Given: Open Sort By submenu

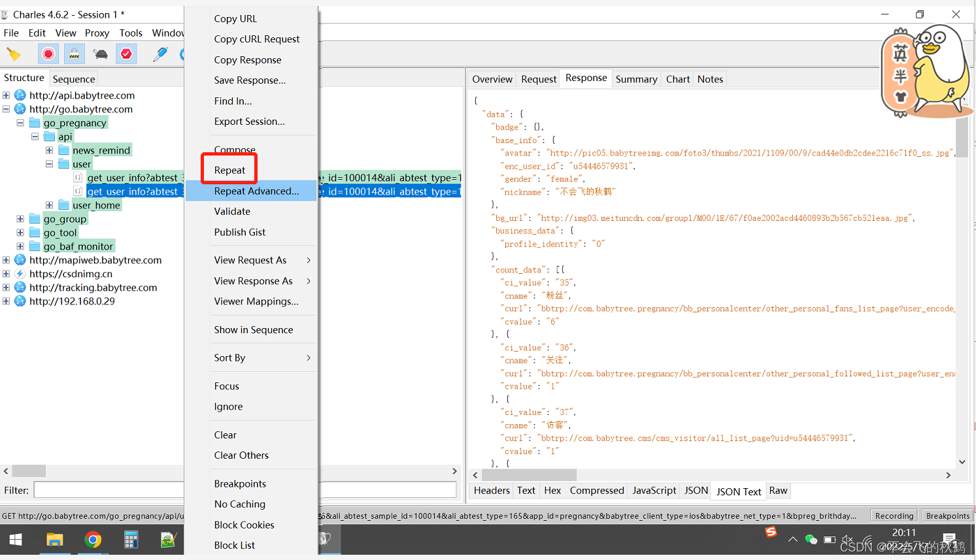Looking at the screenshot, I should 252,358.
